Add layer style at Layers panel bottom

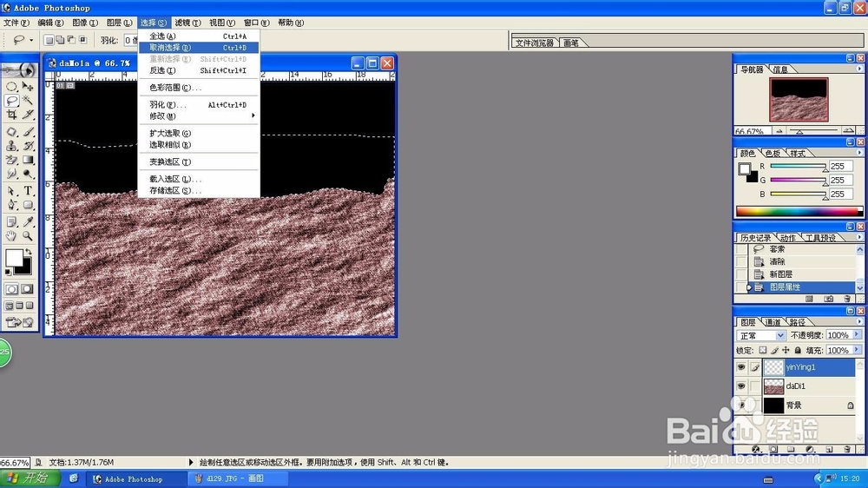click(756, 449)
